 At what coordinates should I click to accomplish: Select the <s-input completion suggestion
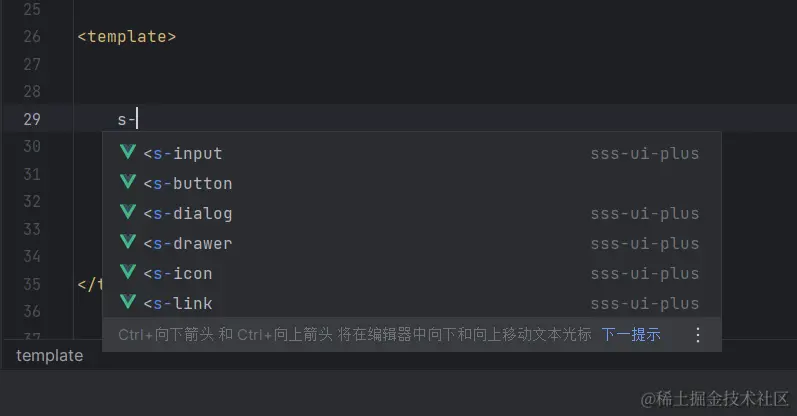point(412,153)
